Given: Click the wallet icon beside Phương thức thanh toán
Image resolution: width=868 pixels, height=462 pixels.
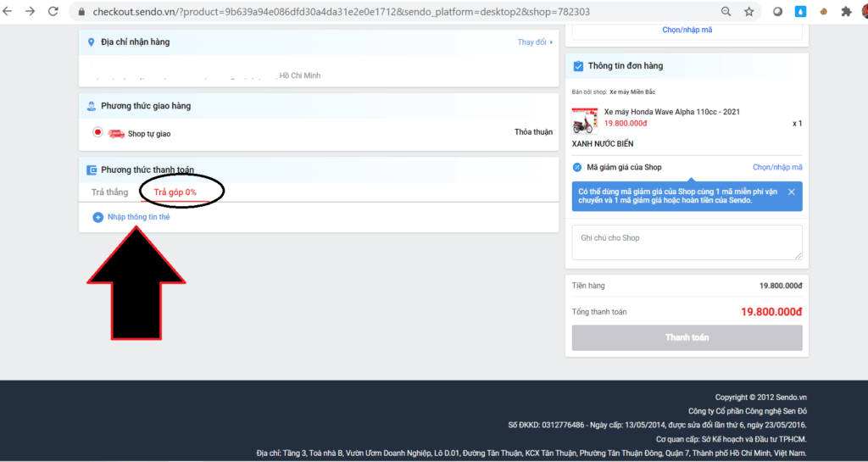Looking at the screenshot, I should [92, 170].
